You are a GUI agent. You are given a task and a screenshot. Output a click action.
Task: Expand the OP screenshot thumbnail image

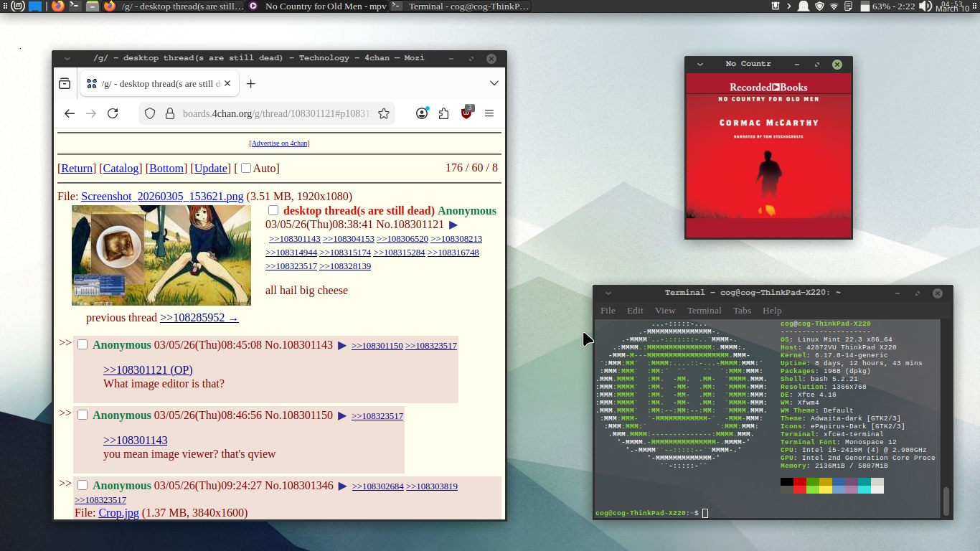pyautogui.click(x=161, y=255)
